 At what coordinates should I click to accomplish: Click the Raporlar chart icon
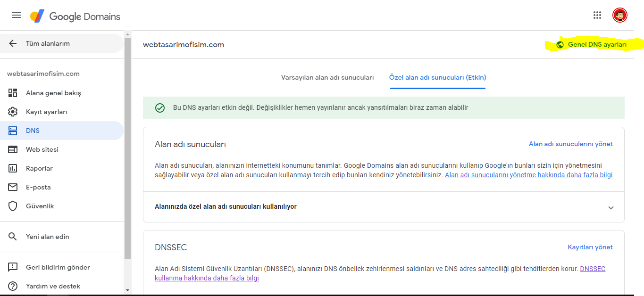13,168
